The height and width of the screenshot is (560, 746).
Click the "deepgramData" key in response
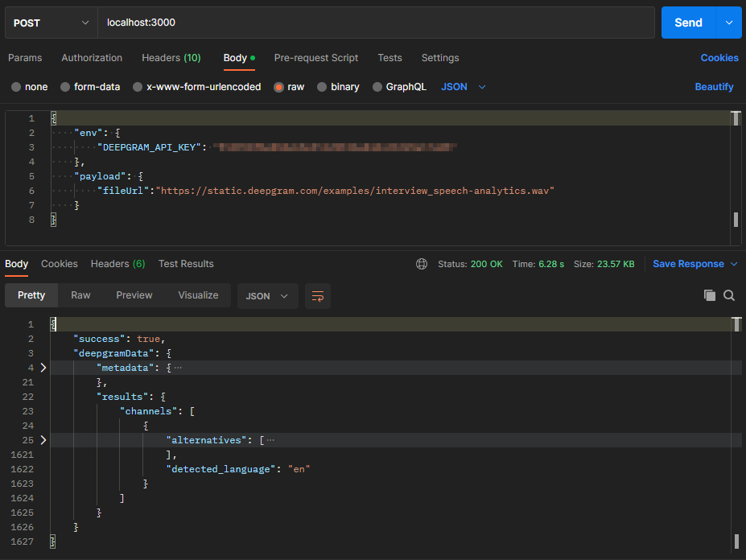[114, 353]
